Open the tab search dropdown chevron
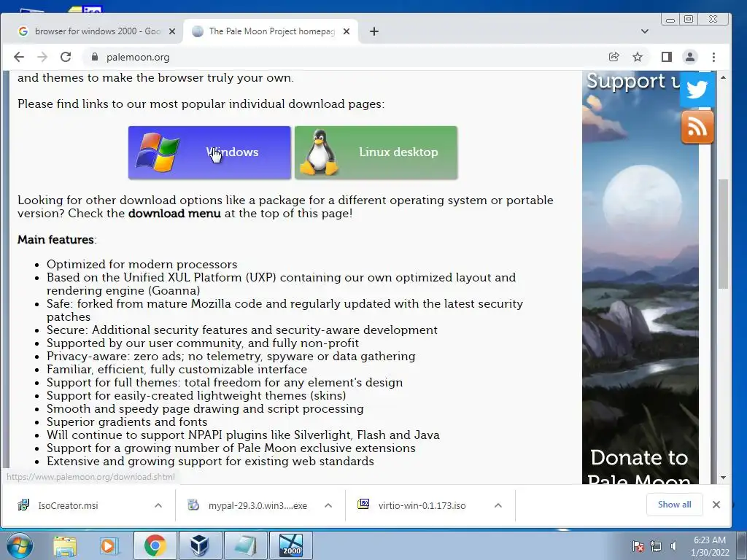The width and height of the screenshot is (747, 560). click(x=645, y=31)
